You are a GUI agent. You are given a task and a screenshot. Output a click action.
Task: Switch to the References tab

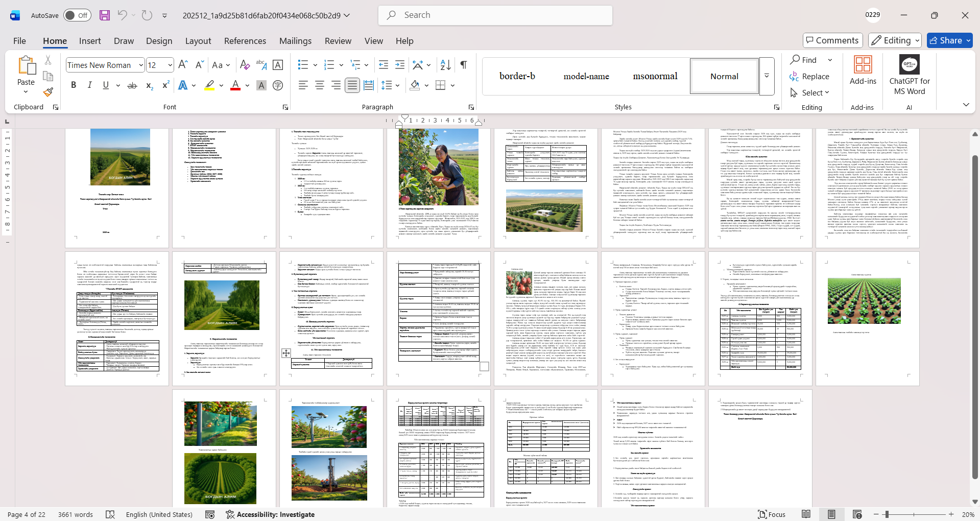pos(245,41)
